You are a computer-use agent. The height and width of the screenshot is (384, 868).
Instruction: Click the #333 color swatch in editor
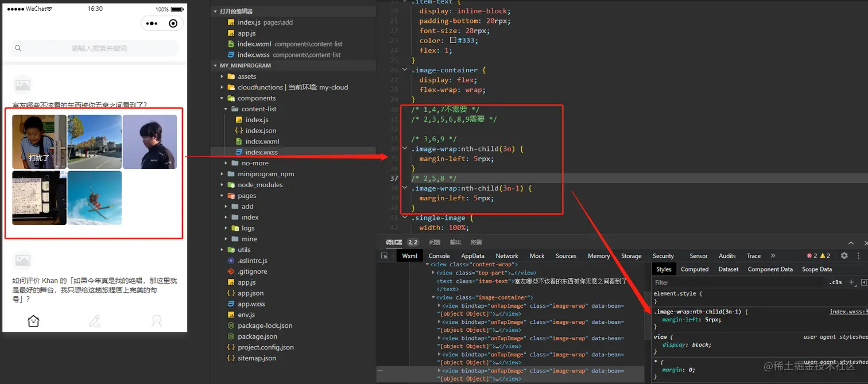coord(453,41)
